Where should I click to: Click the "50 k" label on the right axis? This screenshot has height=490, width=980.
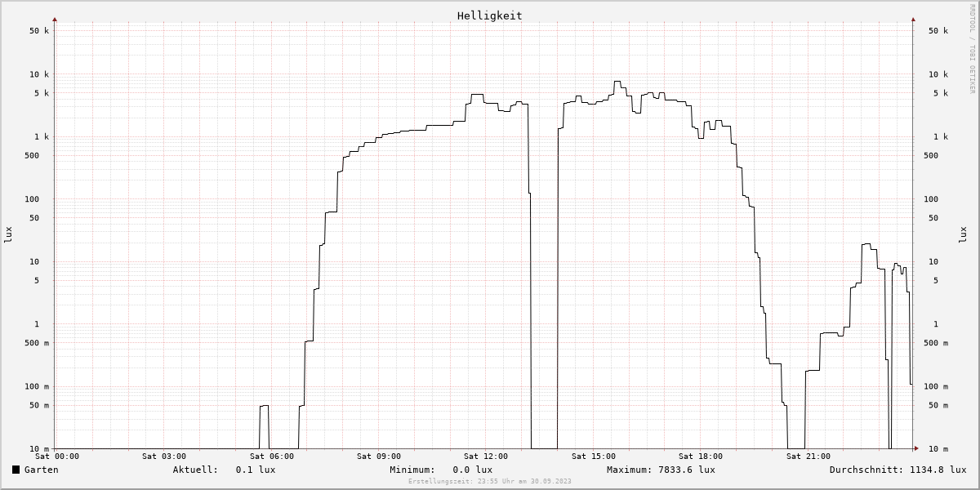coord(938,31)
